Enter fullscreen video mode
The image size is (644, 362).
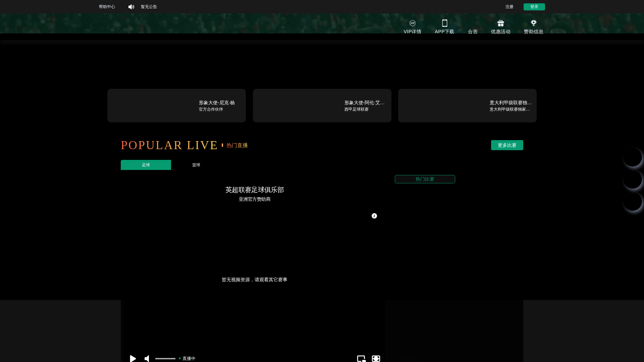pos(376,358)
